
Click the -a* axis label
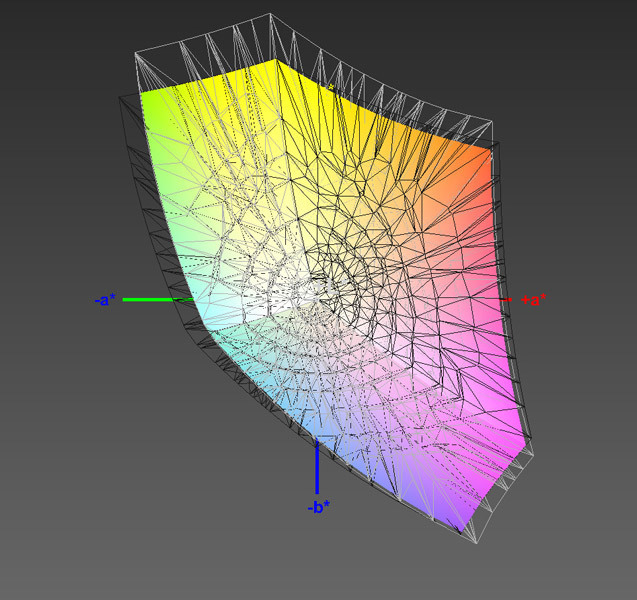point(105,300)
